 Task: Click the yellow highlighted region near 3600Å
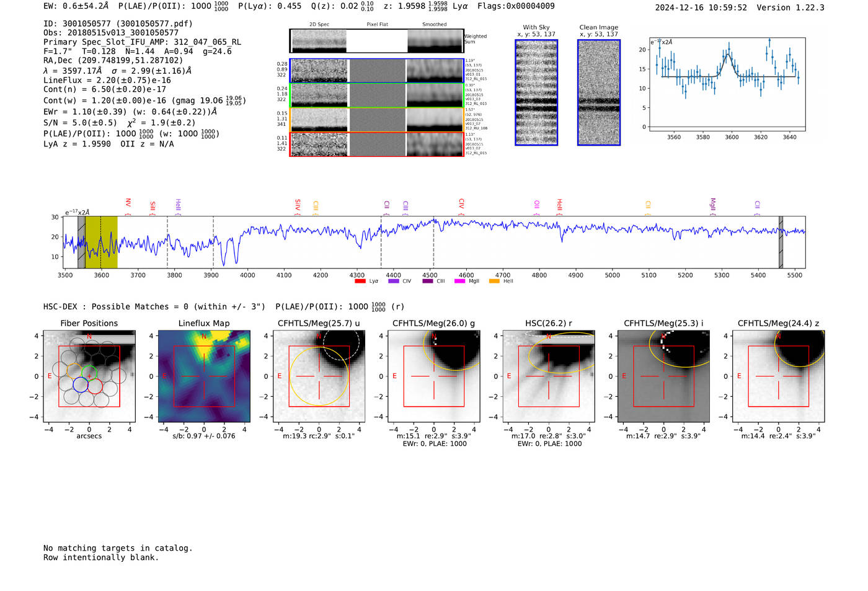(101, 242)
